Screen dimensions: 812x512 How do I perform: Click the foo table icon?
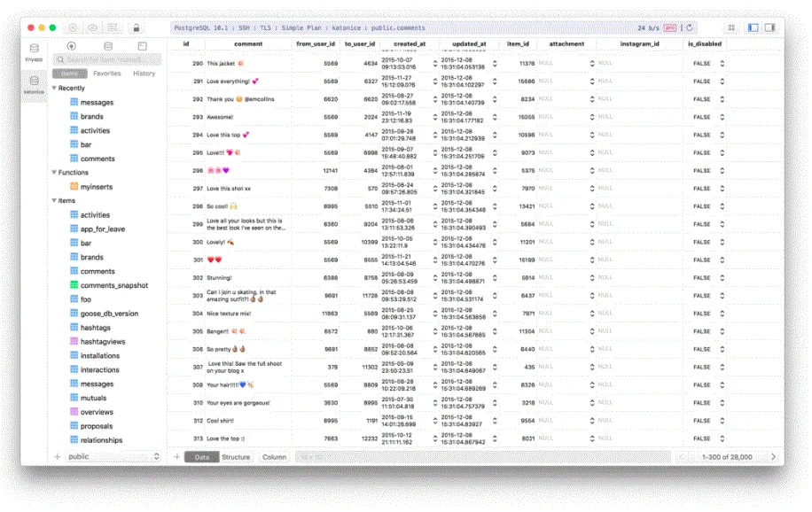point(74,299)
